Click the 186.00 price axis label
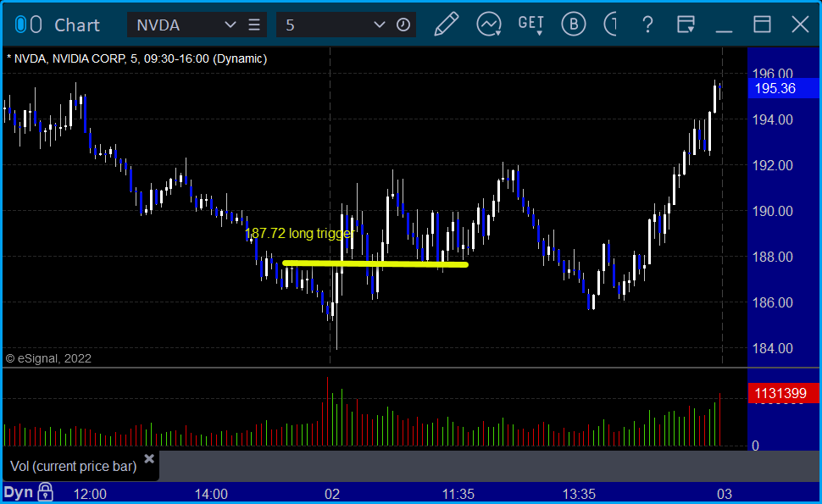 [773, 302]
